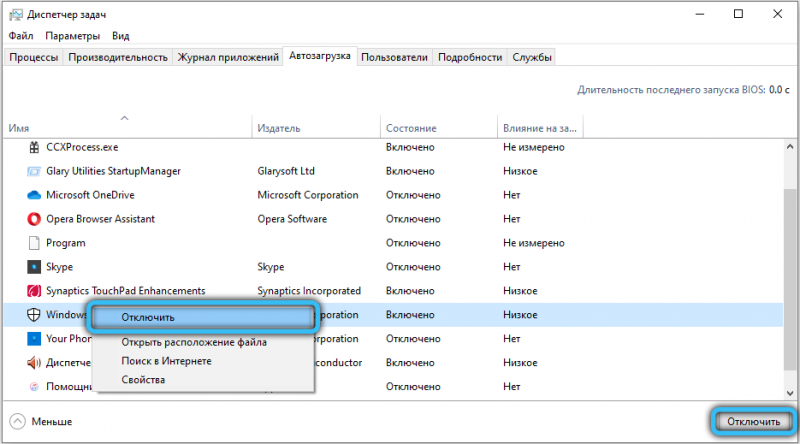Open the Вид menu
Image resolution: width=800 pixels, height=444 pixels.
(121, 36)
